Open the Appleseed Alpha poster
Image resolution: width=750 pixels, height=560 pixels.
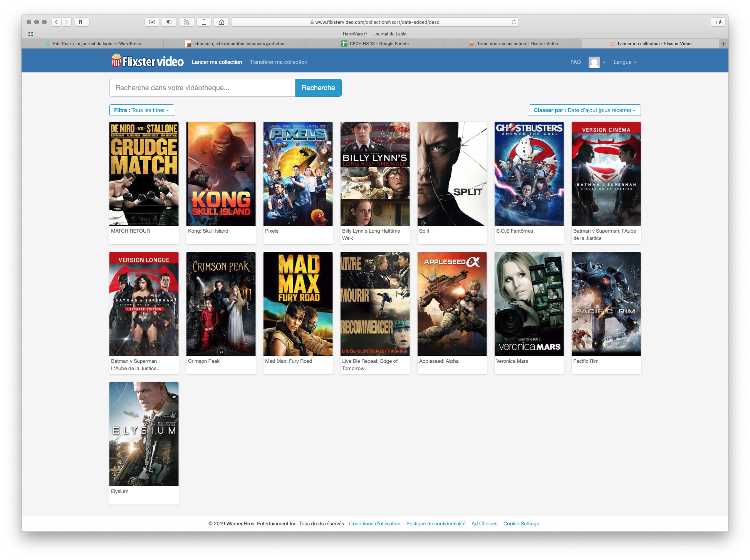pyautogui.click(x=452, y=304)
